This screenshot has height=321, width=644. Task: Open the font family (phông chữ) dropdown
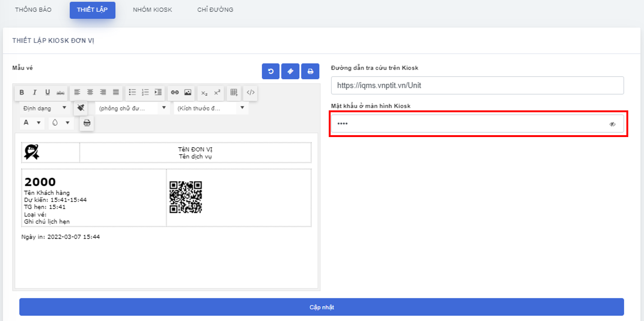(x=132, y=108)
